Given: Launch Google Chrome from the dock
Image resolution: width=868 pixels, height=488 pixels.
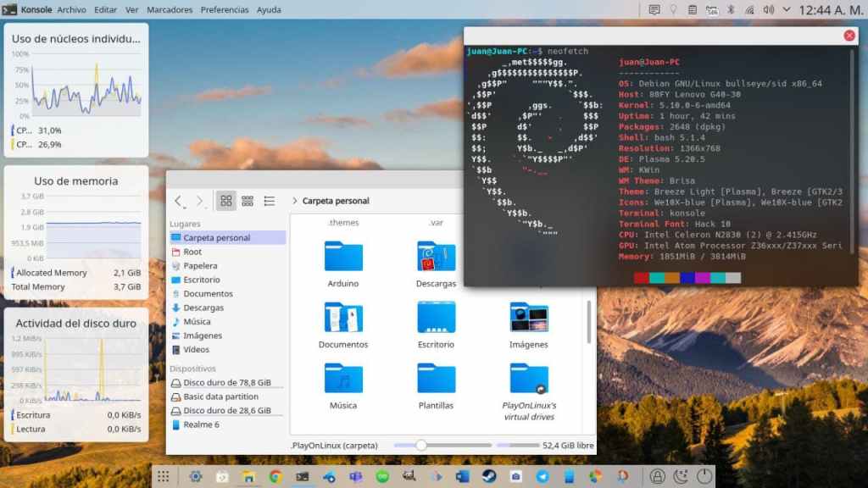Looking at the screenshot, I should coord(275,476).
